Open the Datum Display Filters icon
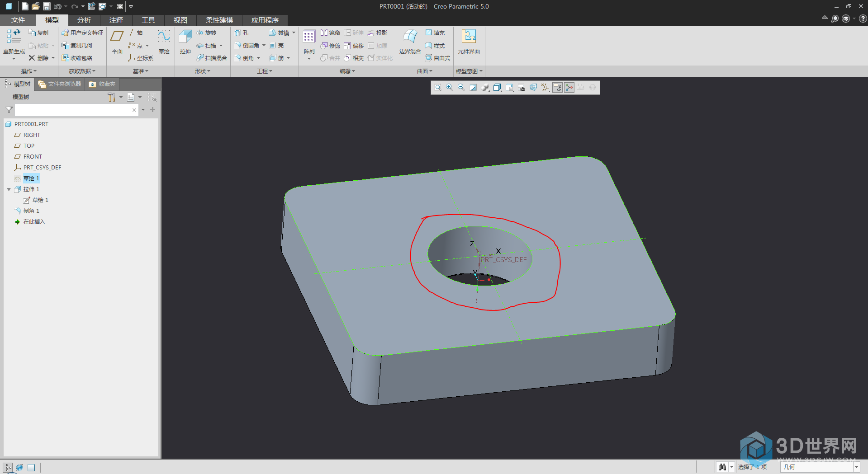The image size is (868, 474). tap(545, 88)
